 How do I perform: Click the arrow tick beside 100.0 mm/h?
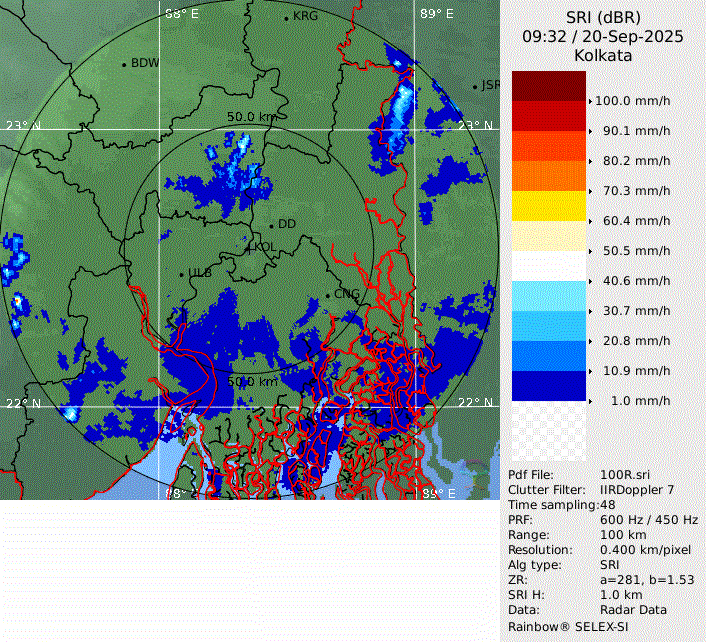tap(590, 101)
